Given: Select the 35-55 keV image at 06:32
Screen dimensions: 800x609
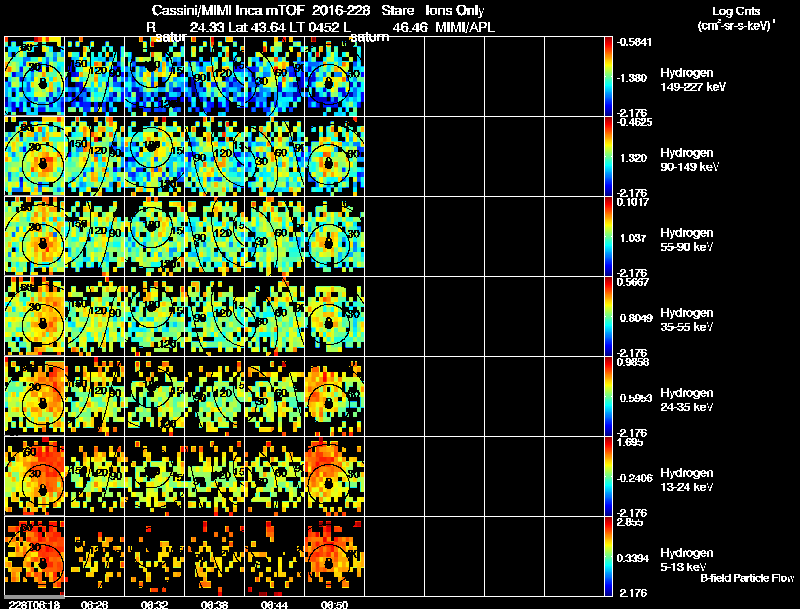Looking at the screenshot, I should click(x=155, y=317).
